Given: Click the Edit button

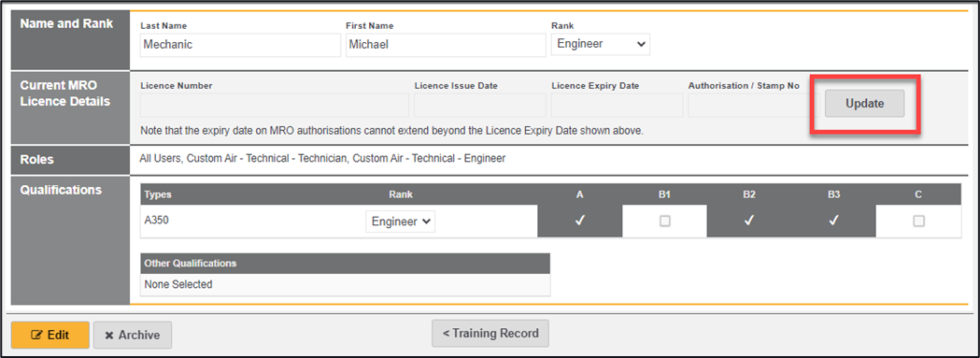Looking at the screenshot, I should (x=50, y=335).
